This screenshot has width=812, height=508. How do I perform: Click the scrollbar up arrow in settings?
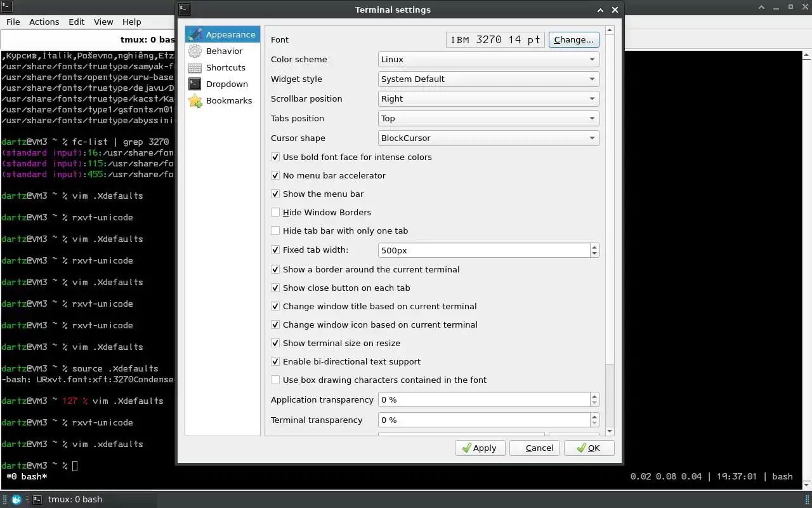(x=610, y=30)
